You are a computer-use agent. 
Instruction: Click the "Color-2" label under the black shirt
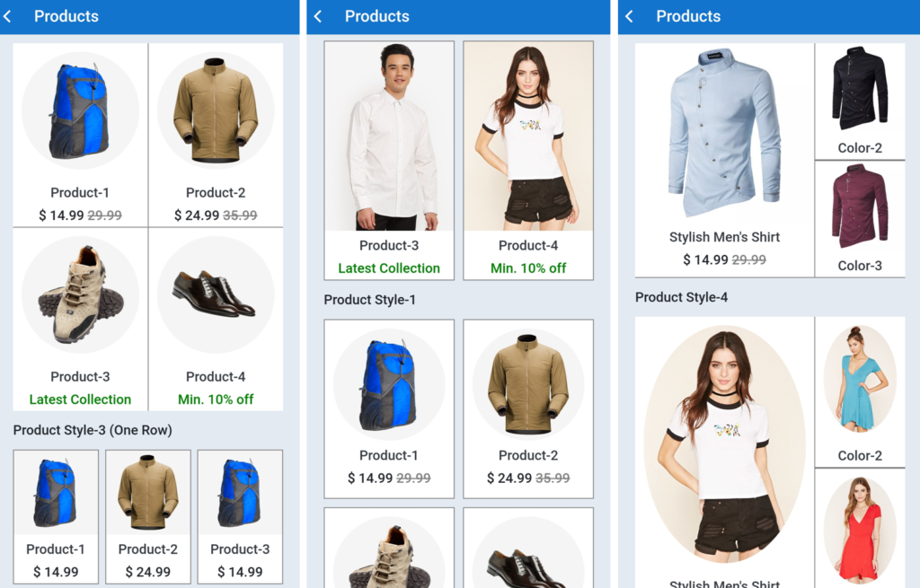pyautogui.click(x=860, y=148)
